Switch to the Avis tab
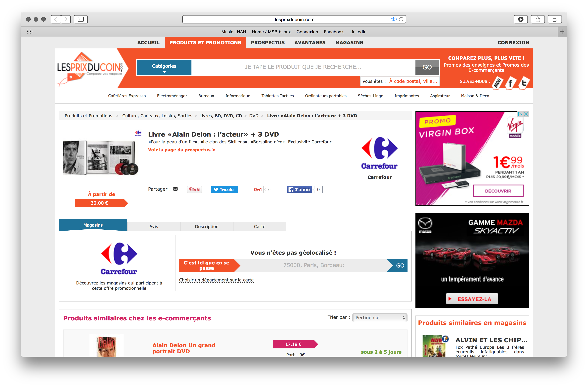This screenshot has height=387, width=588. coord(154,226)
